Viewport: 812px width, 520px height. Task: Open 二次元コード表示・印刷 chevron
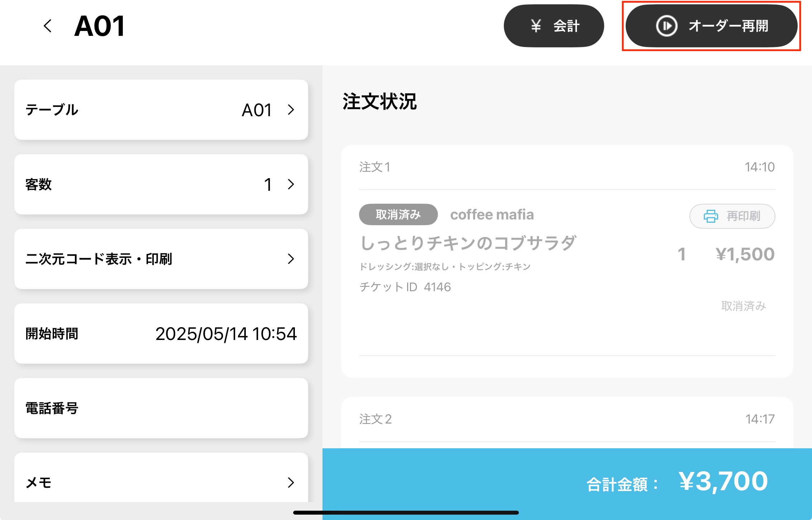coord(291,259)
